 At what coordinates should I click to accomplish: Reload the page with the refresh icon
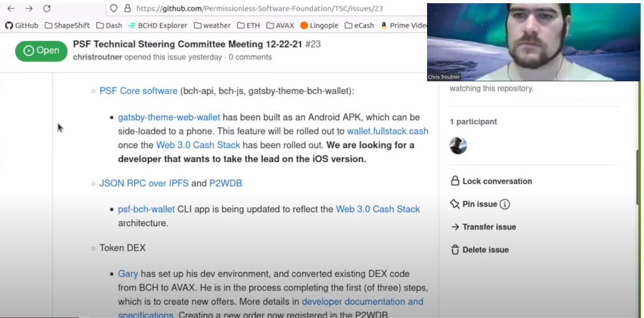click(x=47, y=8)
